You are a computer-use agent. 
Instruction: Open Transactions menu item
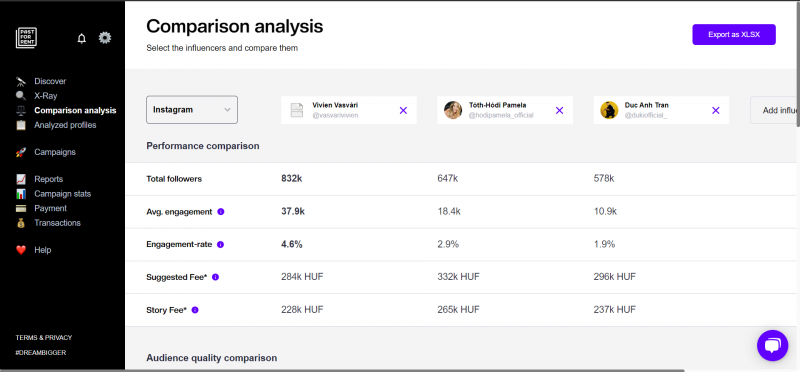tap(58, 223)
